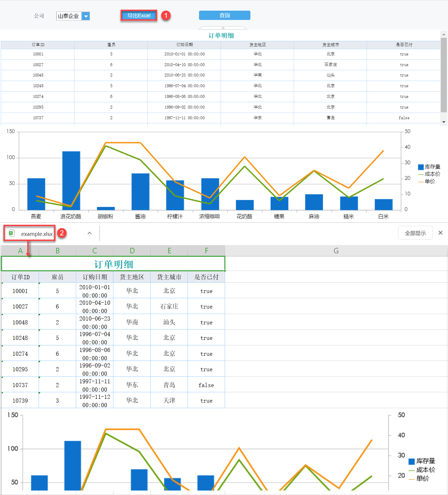448x495 pixels.
Task: Click the 是否已付 header in the web table
Action: click(x=404, y=45)
